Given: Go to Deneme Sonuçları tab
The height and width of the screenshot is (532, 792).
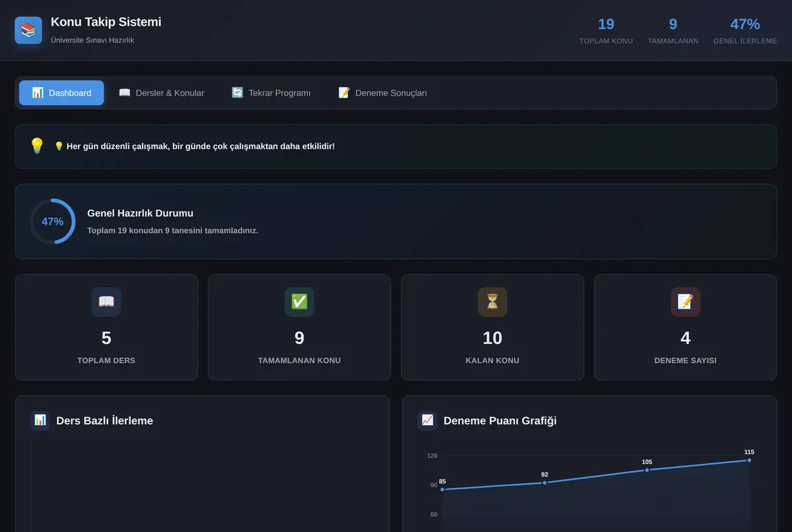Looking at the screenshot, I should [x=383, y=93].
